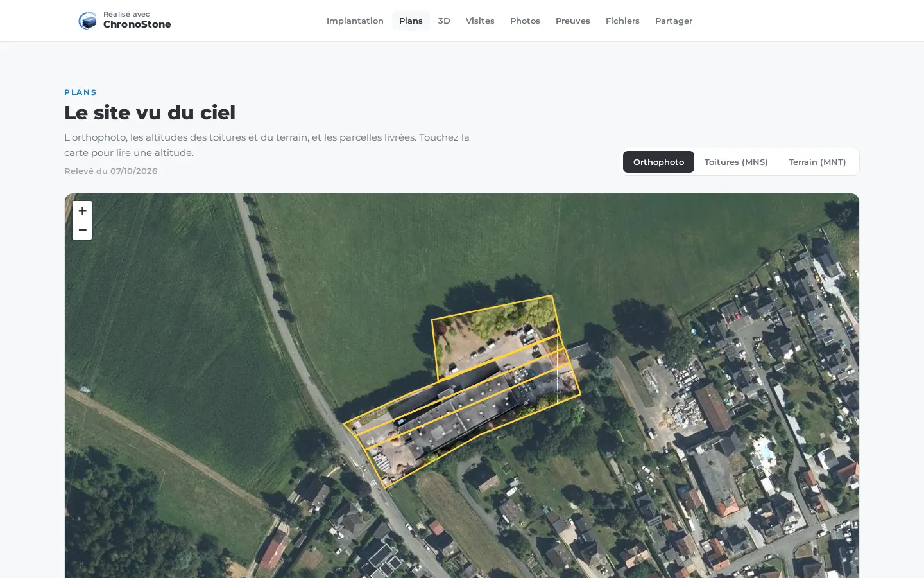Select the Plans nav tab
Viewport: 924px width, 578px height.
point(411,21)
